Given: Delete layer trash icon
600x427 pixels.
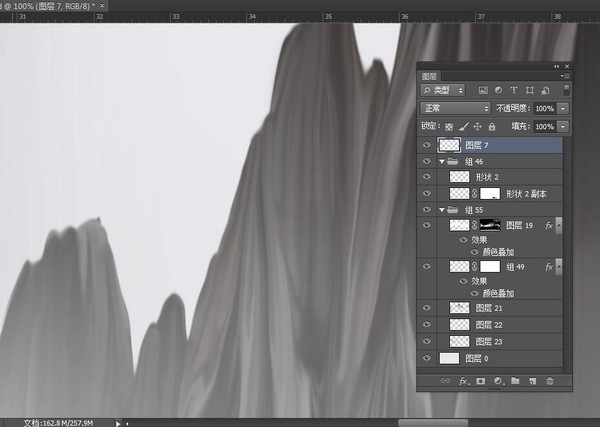Looking at the screenshot, I should pos(549,381).
